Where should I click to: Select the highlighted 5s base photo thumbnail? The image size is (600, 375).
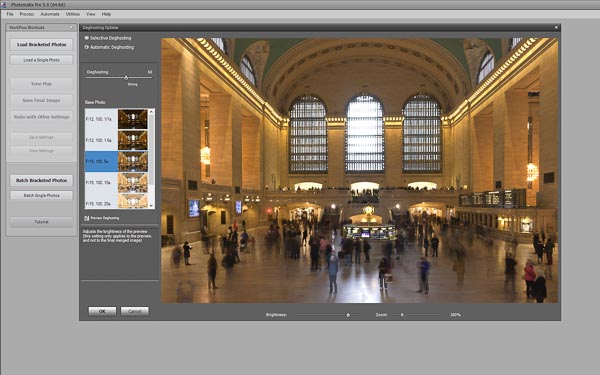(x=132, y=161)
